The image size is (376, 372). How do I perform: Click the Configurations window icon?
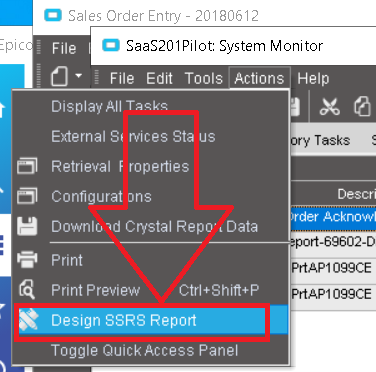click(27, 196)
